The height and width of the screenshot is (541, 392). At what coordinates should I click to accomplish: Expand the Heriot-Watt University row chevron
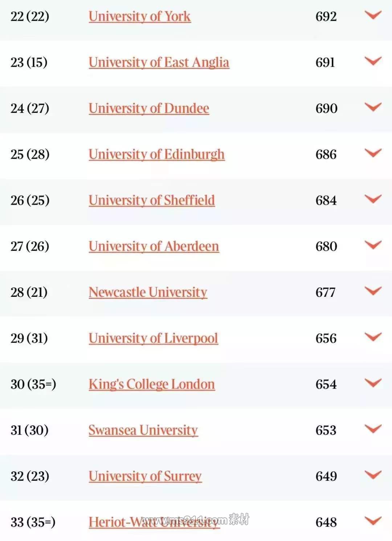tap(373, 521)
